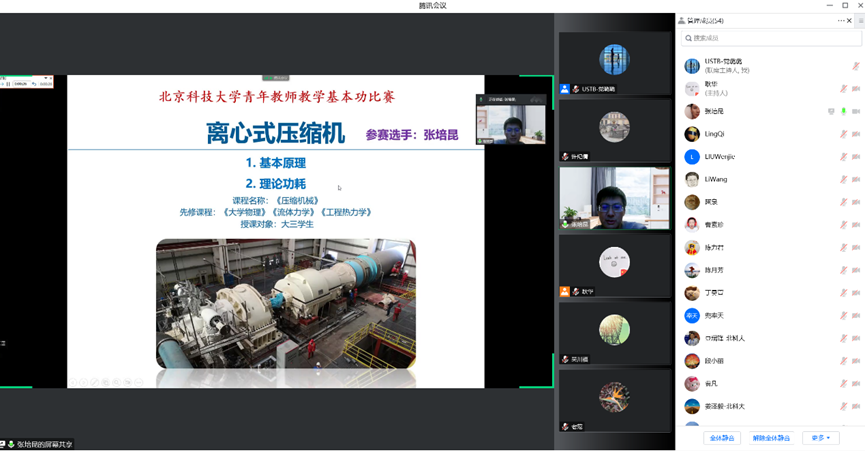Click the microphone icon for the host 耿宇
This screenshot has height=451, width=865.
(x=843, y=89)
